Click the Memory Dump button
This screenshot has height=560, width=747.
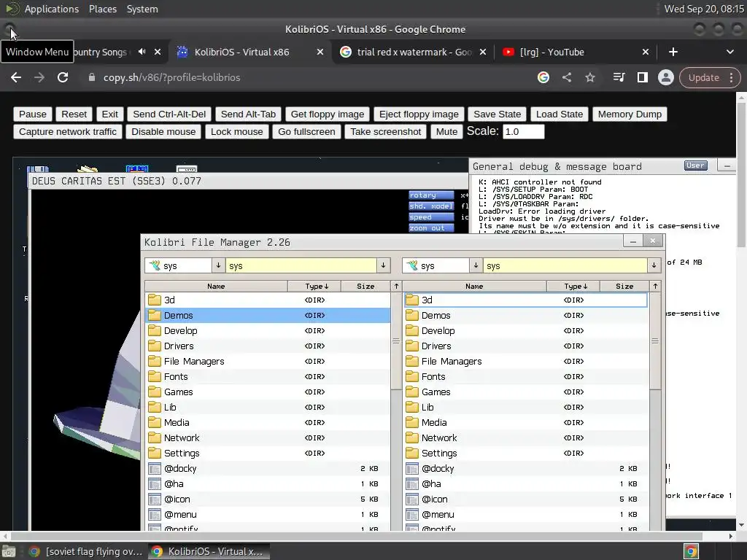tap(630, 114)
